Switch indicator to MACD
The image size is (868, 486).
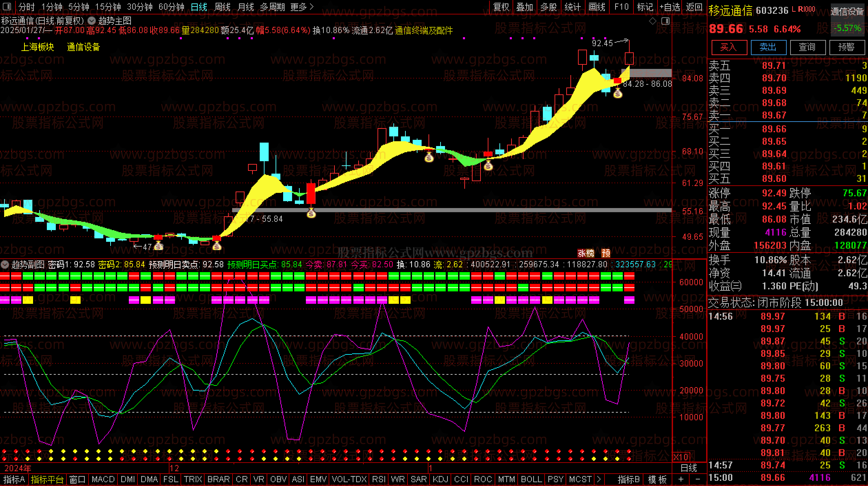[x=103, y=479]
